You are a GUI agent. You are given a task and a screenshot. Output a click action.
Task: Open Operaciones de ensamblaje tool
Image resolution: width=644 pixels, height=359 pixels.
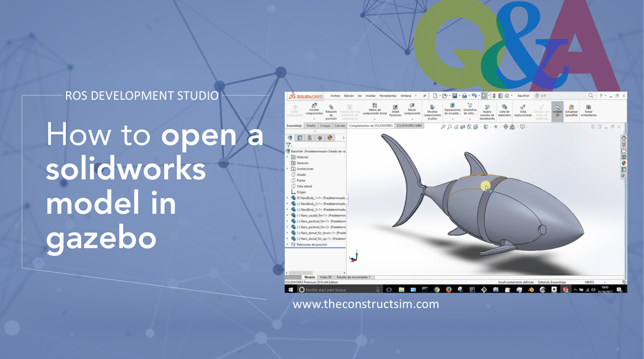tap(452, 110)
